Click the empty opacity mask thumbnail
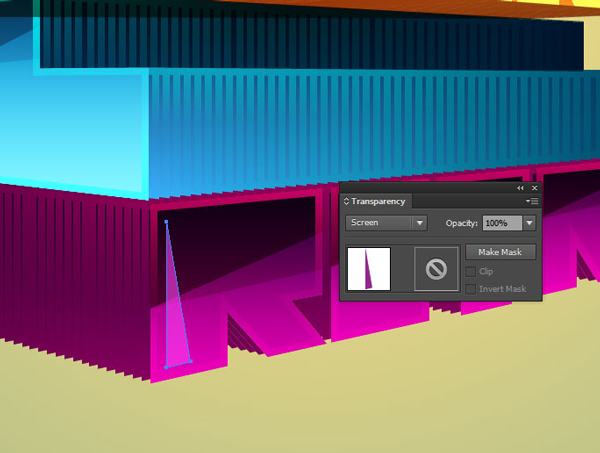The height and width of the screenshot is (453, 600). coord(436,269)
